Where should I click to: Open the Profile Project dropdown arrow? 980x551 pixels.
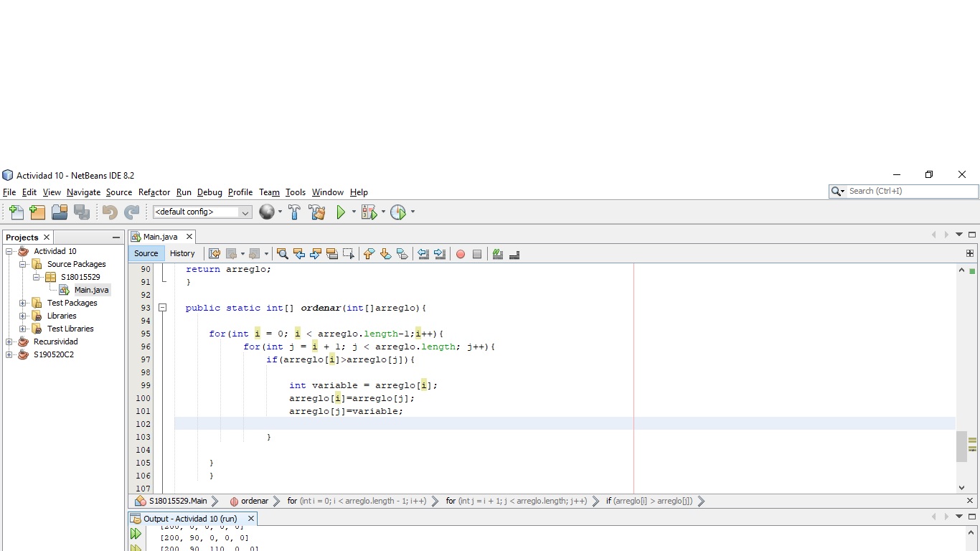413,212
